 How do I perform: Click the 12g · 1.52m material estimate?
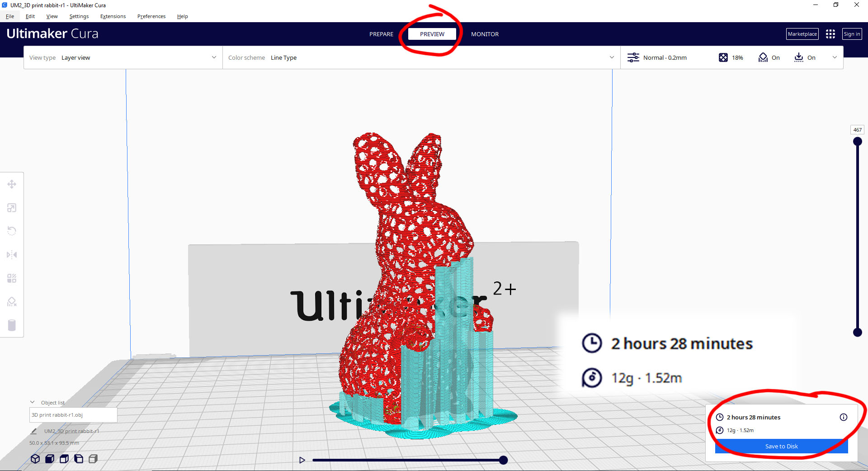(x=740, y=430)
